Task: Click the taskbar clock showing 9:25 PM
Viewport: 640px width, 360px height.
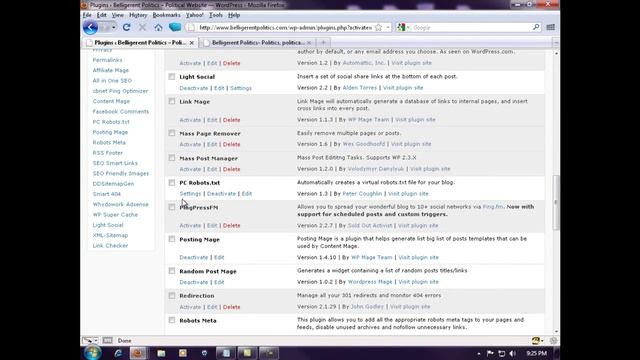Action: [536, 353]
